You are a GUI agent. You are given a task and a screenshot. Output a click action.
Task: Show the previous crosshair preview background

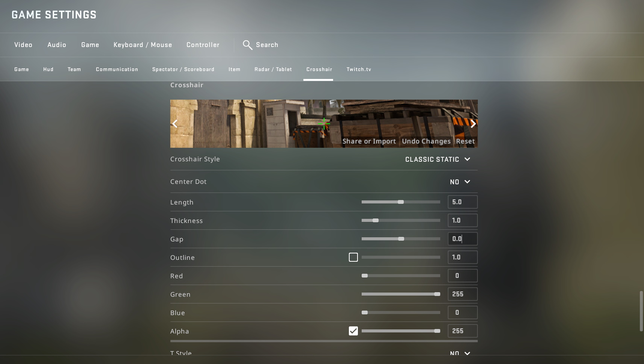(175, 124)
